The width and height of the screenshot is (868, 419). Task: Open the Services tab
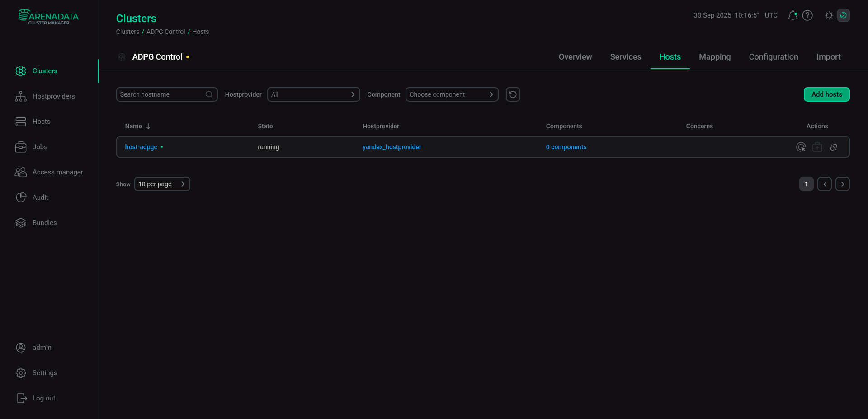point(625,57)
